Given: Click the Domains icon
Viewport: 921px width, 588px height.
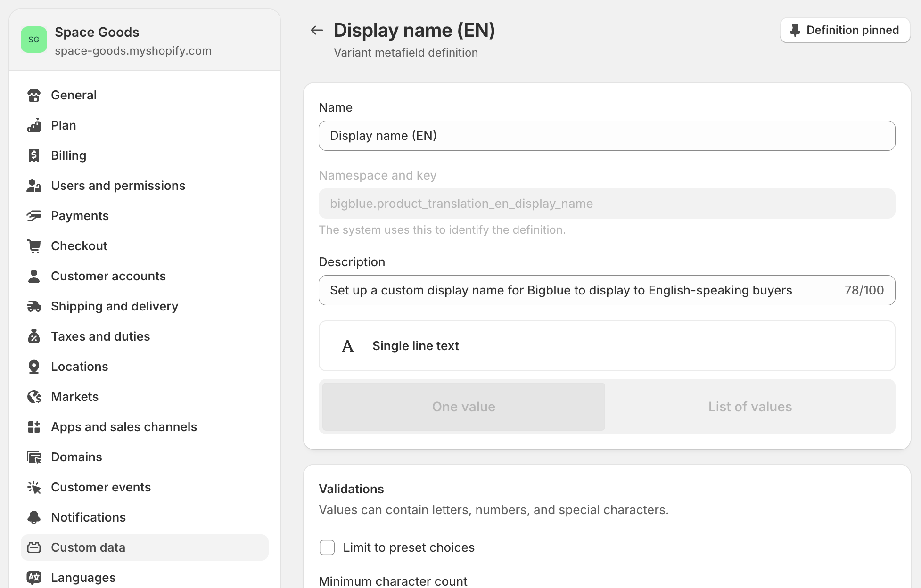Looking at the screenshot, I should pyautogui.click(x=34, y=457).
